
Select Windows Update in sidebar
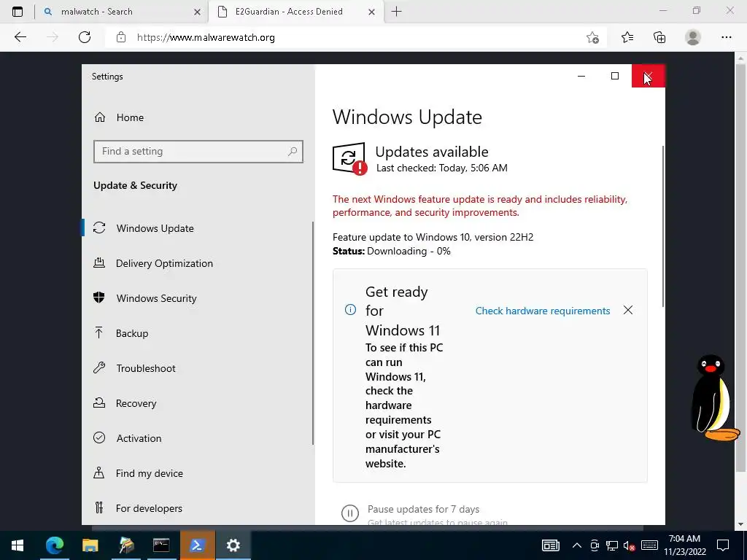(x=155, y=228)
